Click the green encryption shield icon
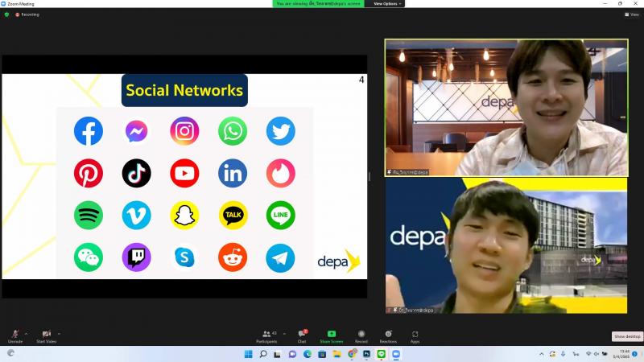The image size is (644, 362). [x=6, y=14]
